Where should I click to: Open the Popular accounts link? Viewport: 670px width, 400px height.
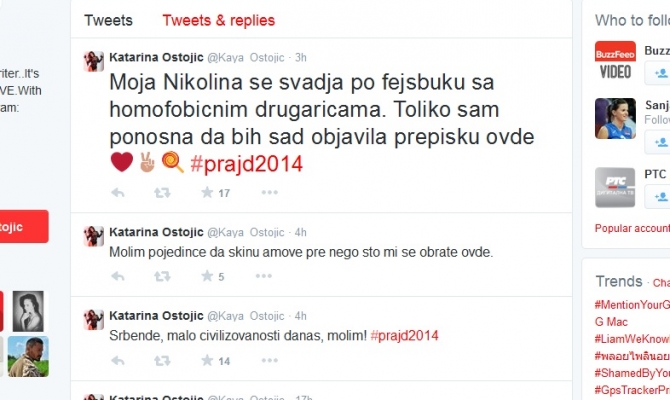pyautogui.click(x=632, y=228)
